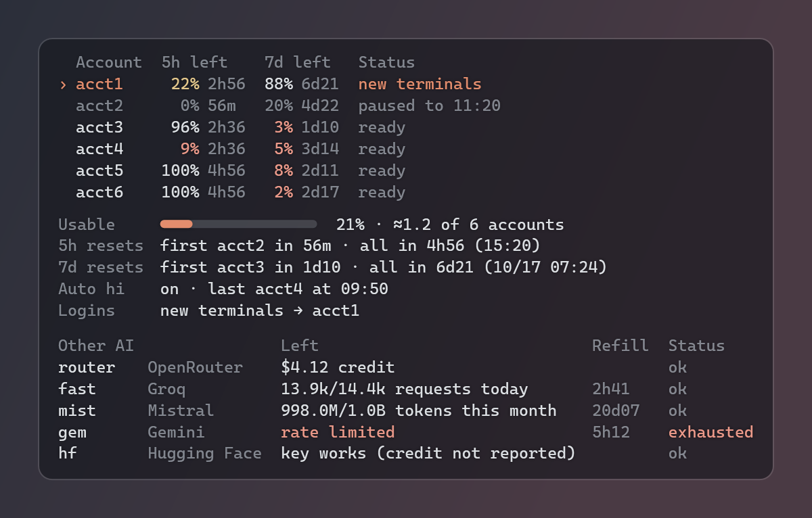Screen dimensions: 812x518
Task: Click '13.9k/14.4k requests today'
Action: [x=405, y=390]
